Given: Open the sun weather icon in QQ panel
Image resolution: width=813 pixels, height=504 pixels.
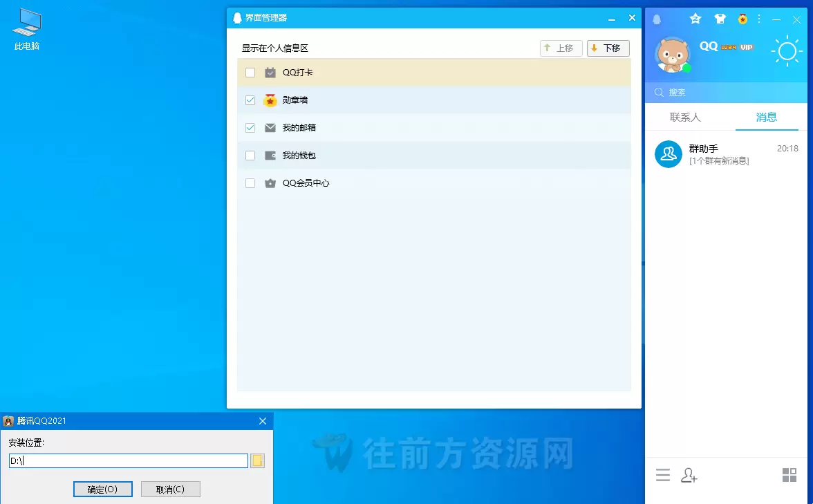Looking at the screenshot, I should click(787, 51).
